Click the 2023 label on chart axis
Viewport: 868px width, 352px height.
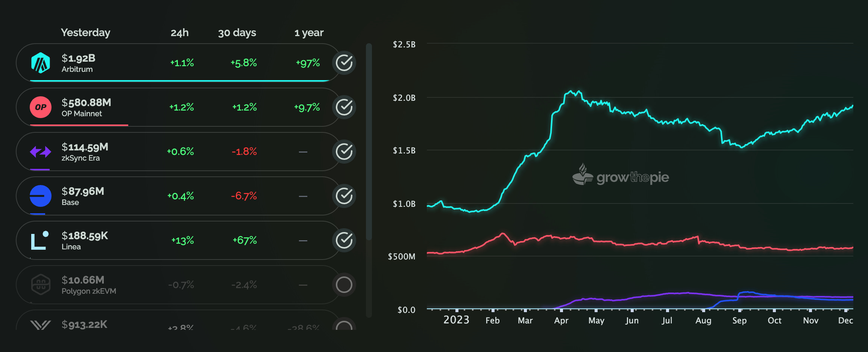(456, 320)
